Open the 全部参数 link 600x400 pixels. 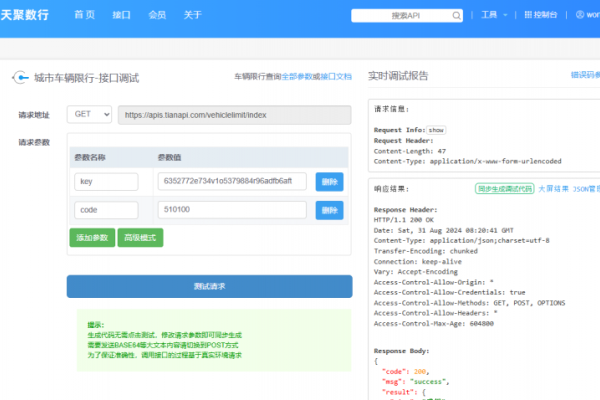click(297, 77)
